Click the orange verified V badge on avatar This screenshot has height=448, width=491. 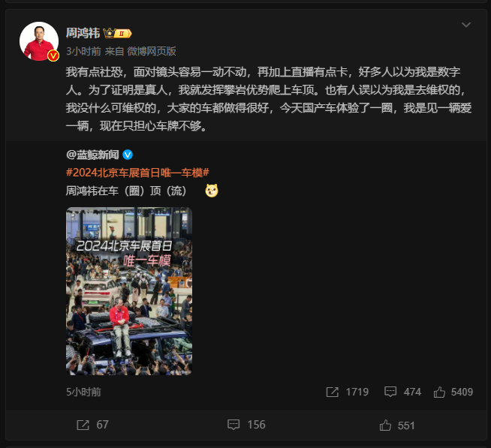click(x=53, y=56)
